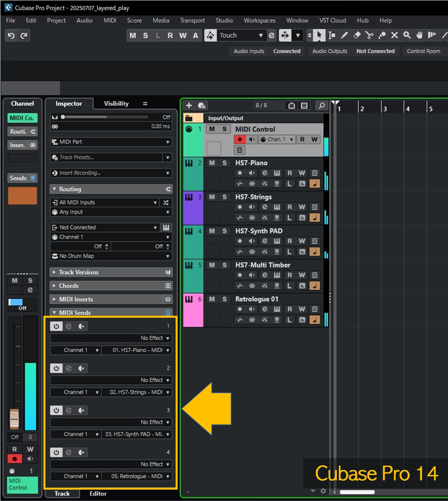Open the Transport menu
Screen dimensions: 448x501
192,20
